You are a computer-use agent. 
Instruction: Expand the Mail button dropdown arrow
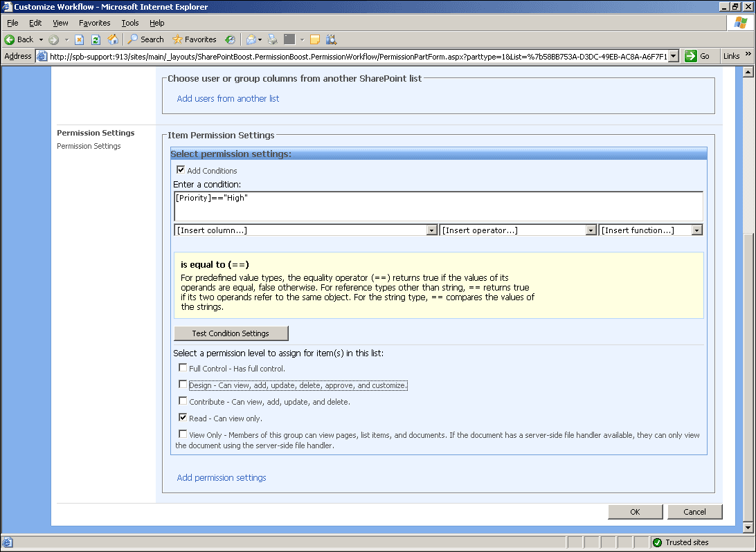(260, 39)
